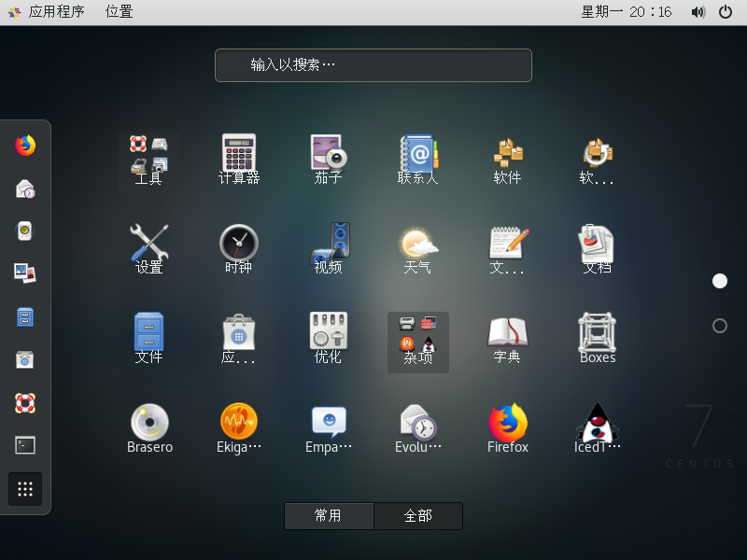Open 设置 settings from app grid

(149, 249)
